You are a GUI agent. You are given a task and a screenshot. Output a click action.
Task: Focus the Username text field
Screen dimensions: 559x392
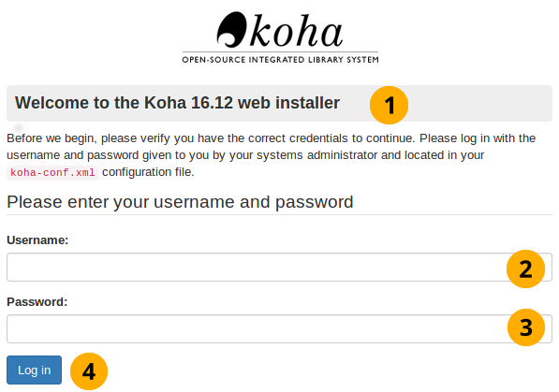pos(279,268)
